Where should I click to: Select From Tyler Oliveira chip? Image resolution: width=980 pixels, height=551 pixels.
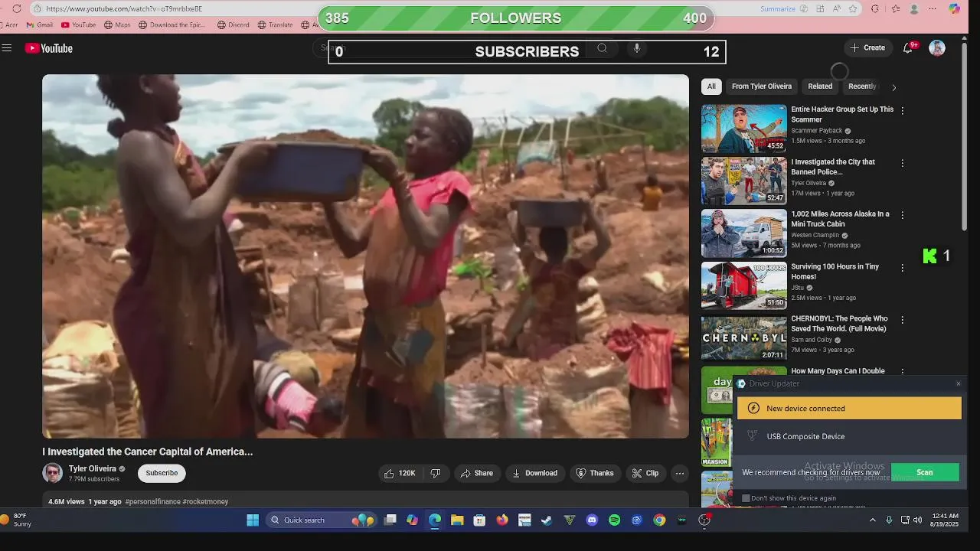[x=762, y=86]
